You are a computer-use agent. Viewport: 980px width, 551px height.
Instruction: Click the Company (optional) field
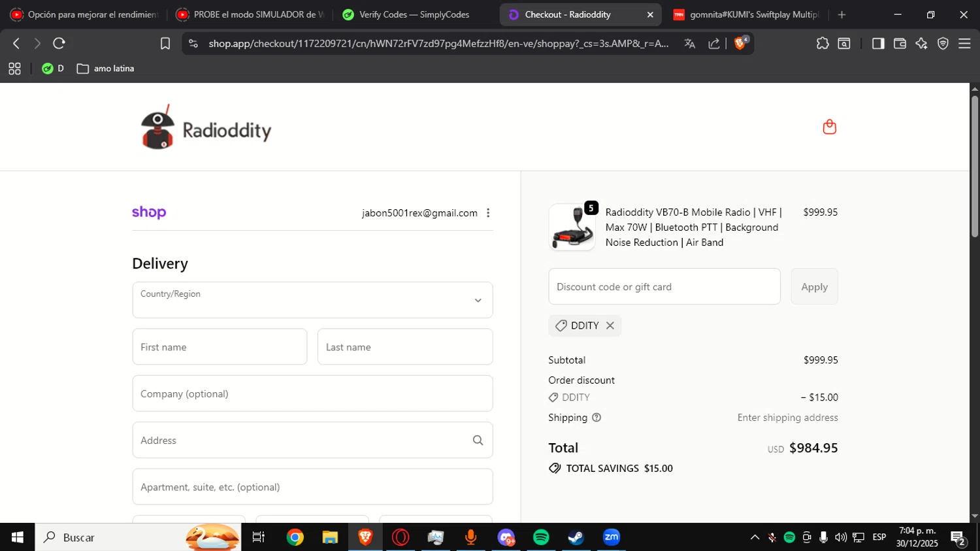pyautogui.click(x=312, y=393)
